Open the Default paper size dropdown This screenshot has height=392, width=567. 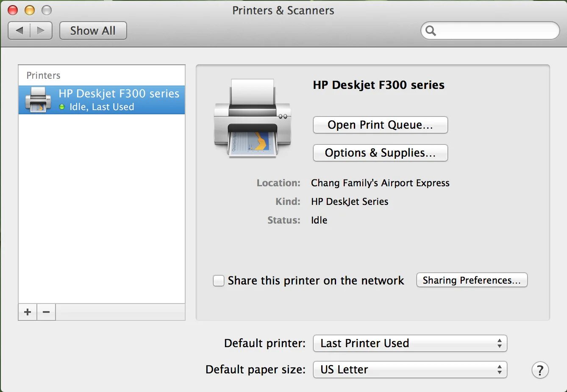coord(410,370)
